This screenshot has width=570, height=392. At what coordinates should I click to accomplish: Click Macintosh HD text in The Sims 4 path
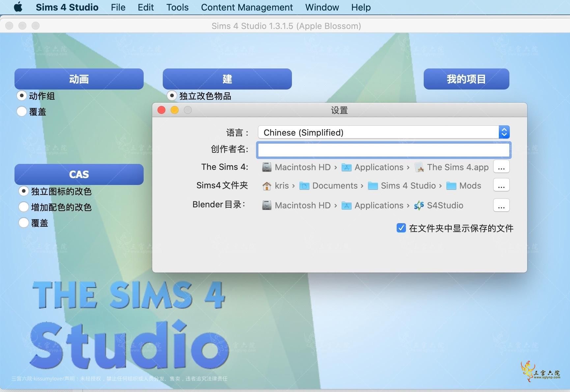pos(303,167)
